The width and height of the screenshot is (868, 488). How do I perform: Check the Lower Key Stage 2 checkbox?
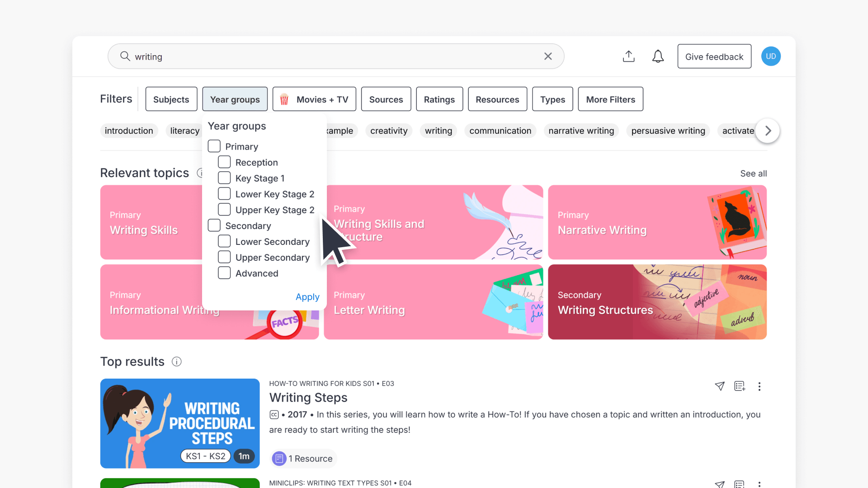point(224,193)
